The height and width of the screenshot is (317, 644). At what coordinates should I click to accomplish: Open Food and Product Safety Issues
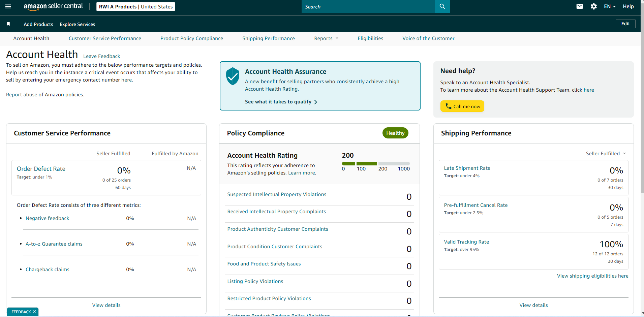(x=264, y=264)
